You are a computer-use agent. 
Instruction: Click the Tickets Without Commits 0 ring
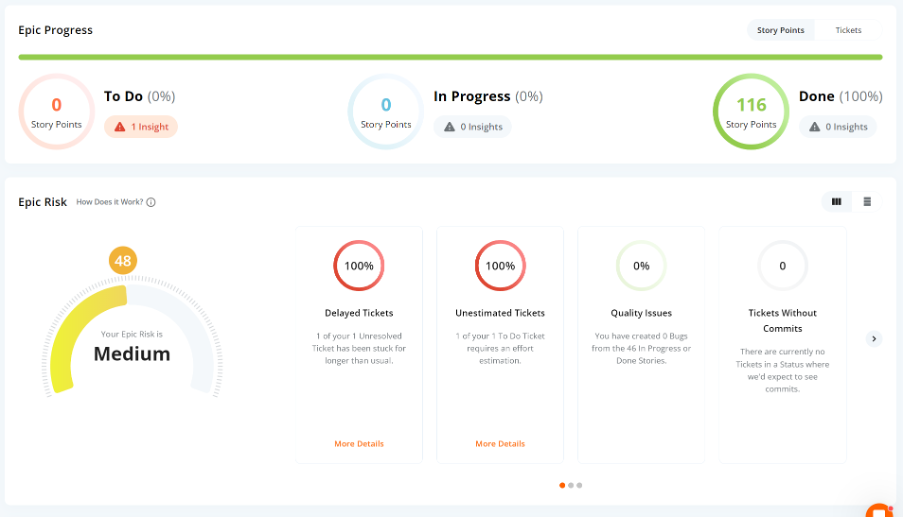point(782,266)
